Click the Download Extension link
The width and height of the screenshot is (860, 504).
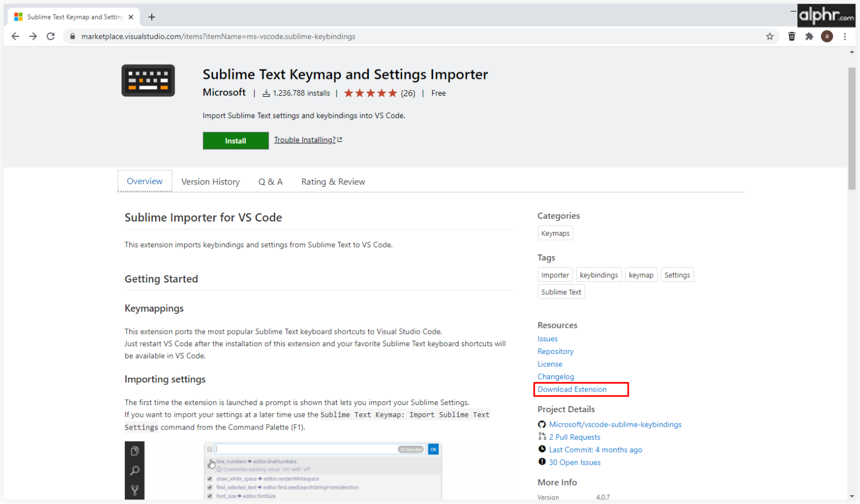pos(572,389)
